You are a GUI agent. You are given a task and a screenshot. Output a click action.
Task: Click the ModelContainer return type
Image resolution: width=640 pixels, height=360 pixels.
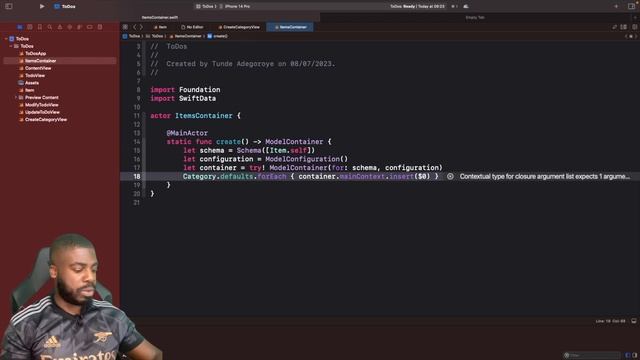click(x=294, y=142)
